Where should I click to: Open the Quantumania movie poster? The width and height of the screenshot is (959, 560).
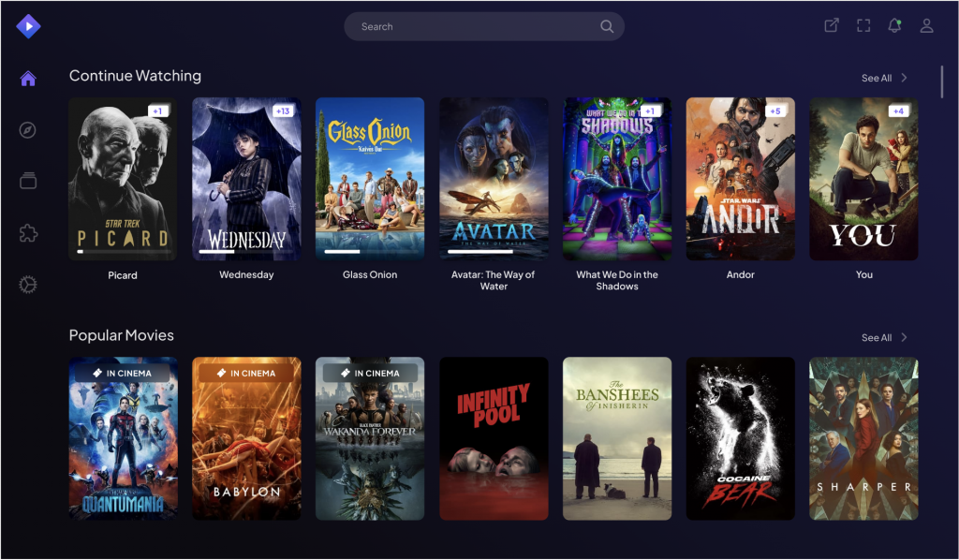123,438
